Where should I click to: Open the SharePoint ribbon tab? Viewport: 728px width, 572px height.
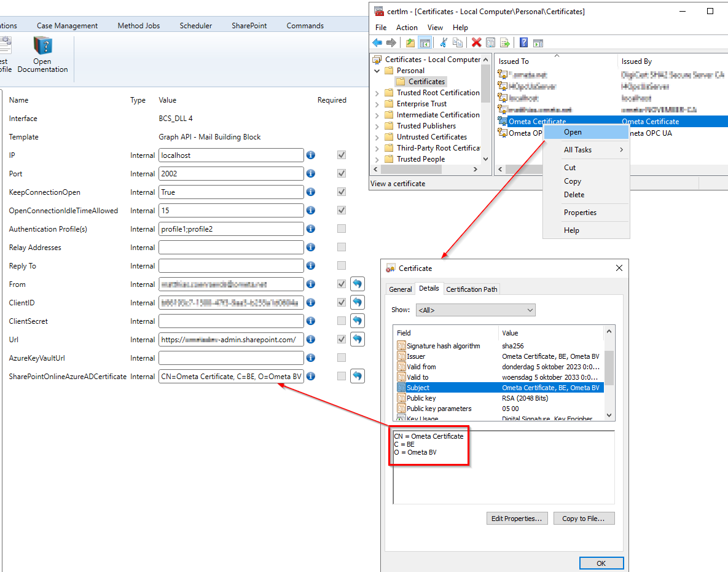(x=249, y=26)
